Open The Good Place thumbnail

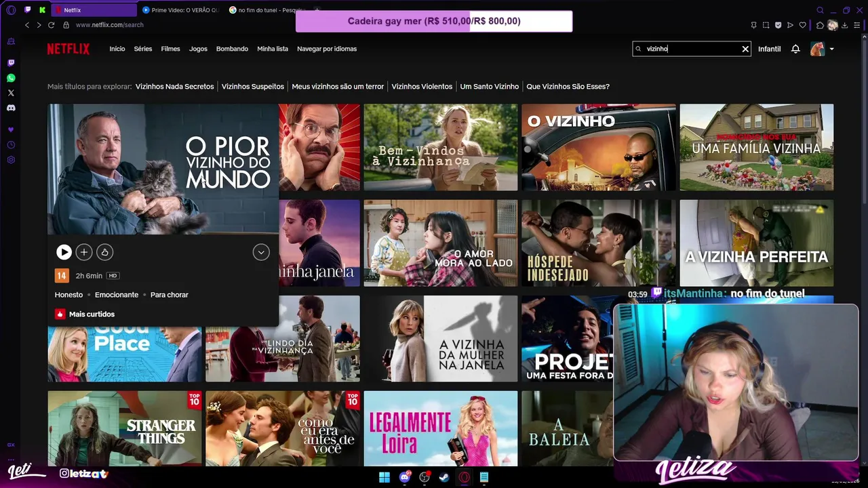[125, 354]
